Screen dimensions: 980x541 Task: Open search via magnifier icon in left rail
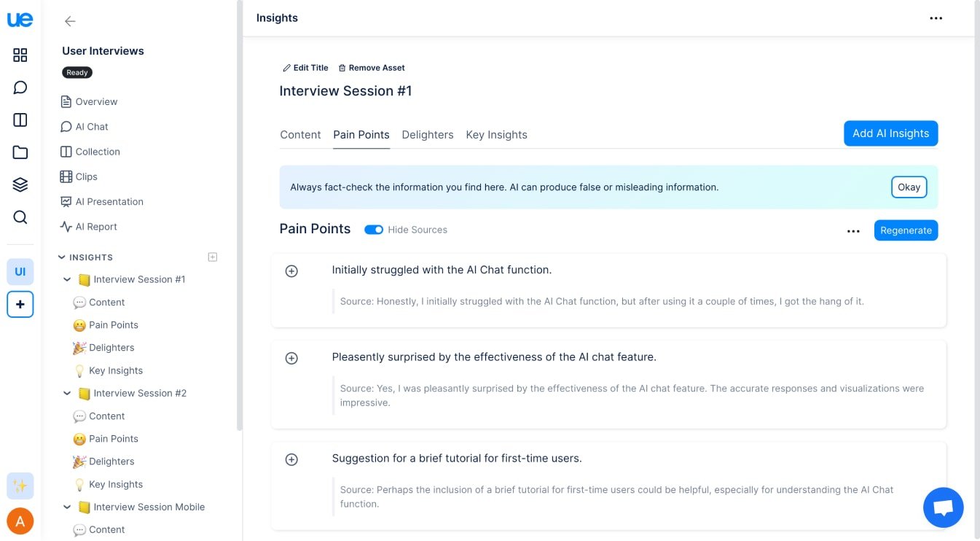20,217
